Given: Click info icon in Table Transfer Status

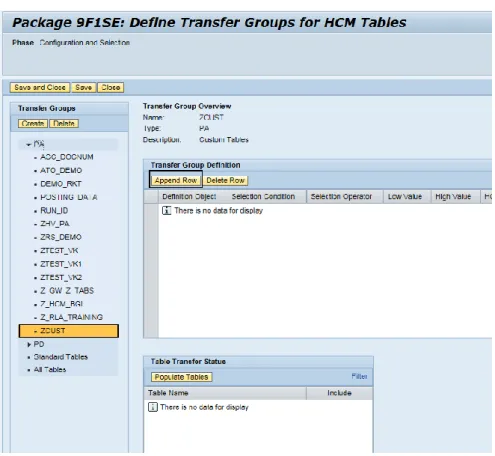Looking at the screenshot, I should [x=153, y=407].
